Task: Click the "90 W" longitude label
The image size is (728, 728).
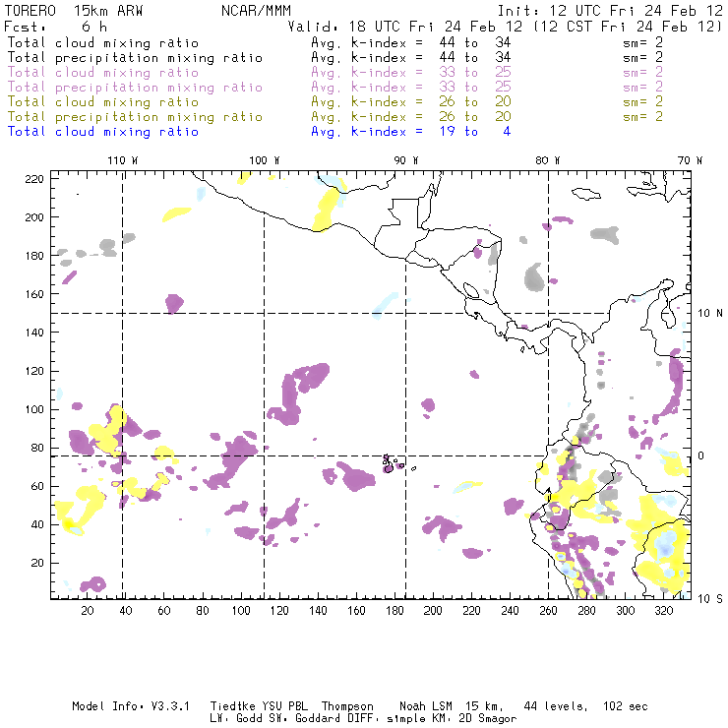Action: point(406,160)
